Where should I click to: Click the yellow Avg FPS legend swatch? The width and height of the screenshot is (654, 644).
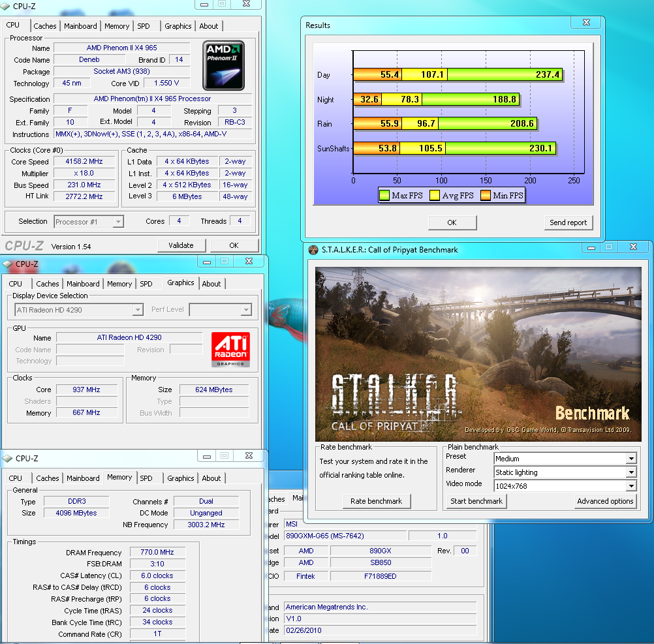[435, 195]
